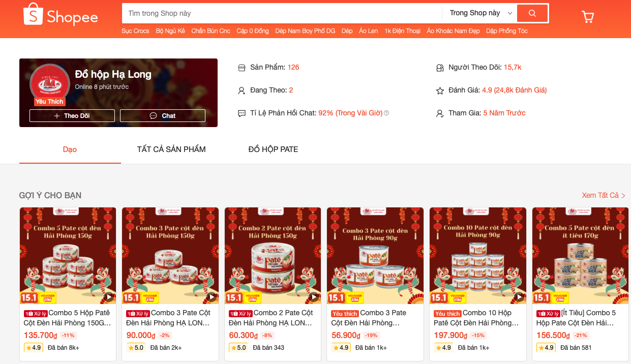Click the Áo Khoác Nam Đẹp search suggestion
This screenshot has height=364, width=631.
coord(453,31)
